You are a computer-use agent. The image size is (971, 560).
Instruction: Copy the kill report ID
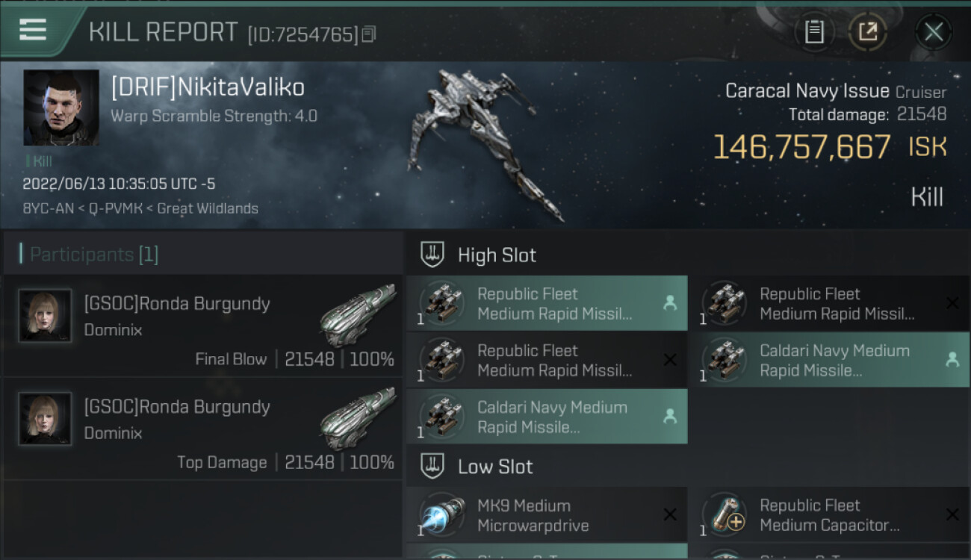[x=369, y=34]
